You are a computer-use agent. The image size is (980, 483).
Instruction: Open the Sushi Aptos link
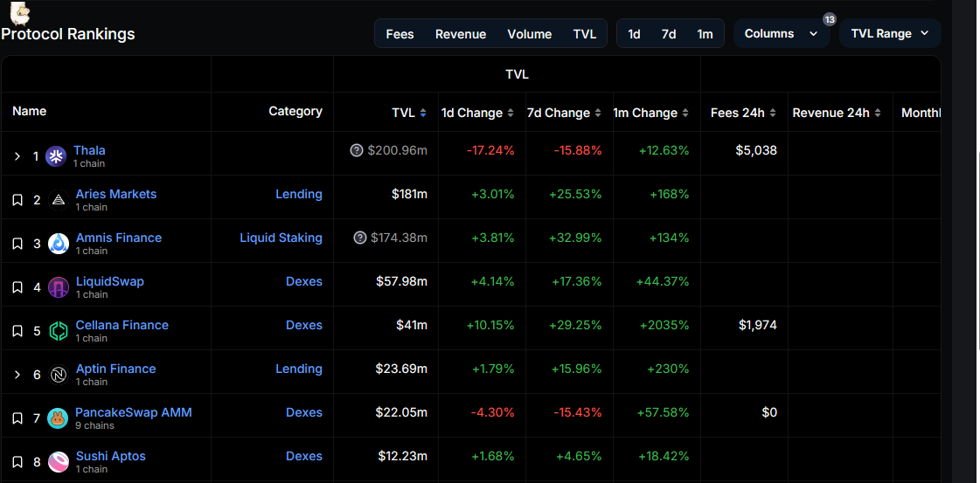pos(111,456)
